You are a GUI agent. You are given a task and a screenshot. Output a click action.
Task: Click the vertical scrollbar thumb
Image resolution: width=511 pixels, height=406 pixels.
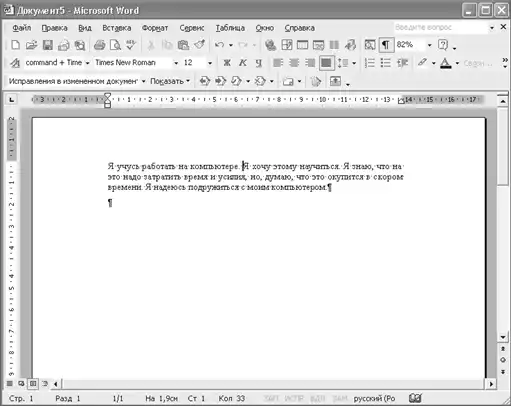point(503,146)
